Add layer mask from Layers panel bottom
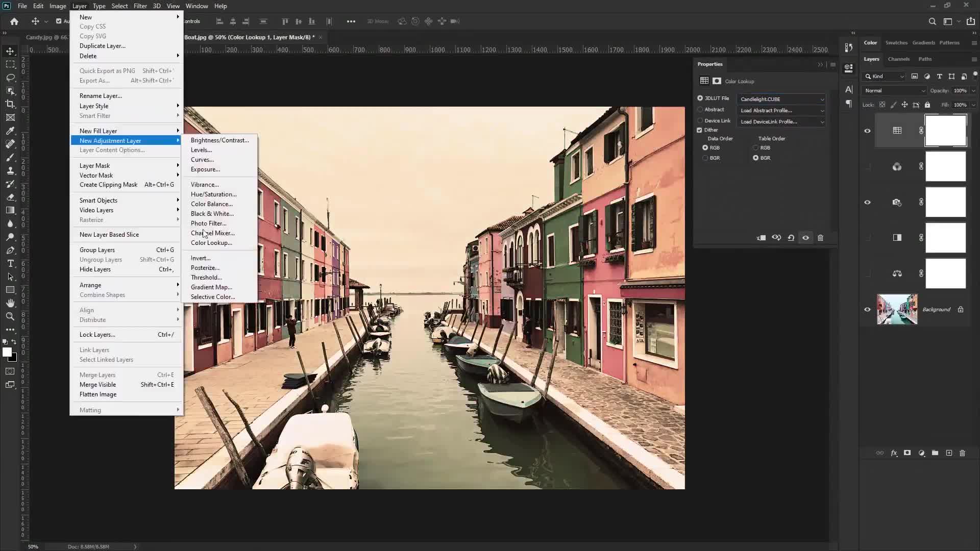 coord(907,453)
